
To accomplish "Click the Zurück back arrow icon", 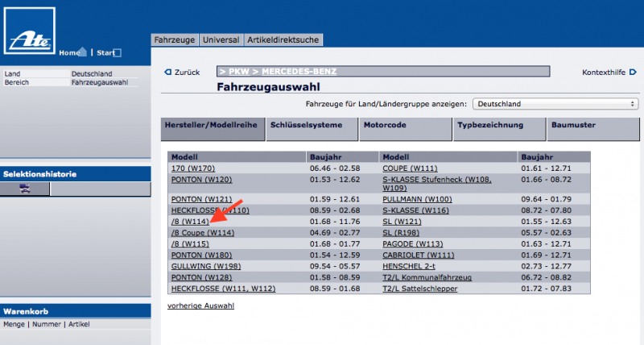I will pyautogui.click(x=167, y=73).
